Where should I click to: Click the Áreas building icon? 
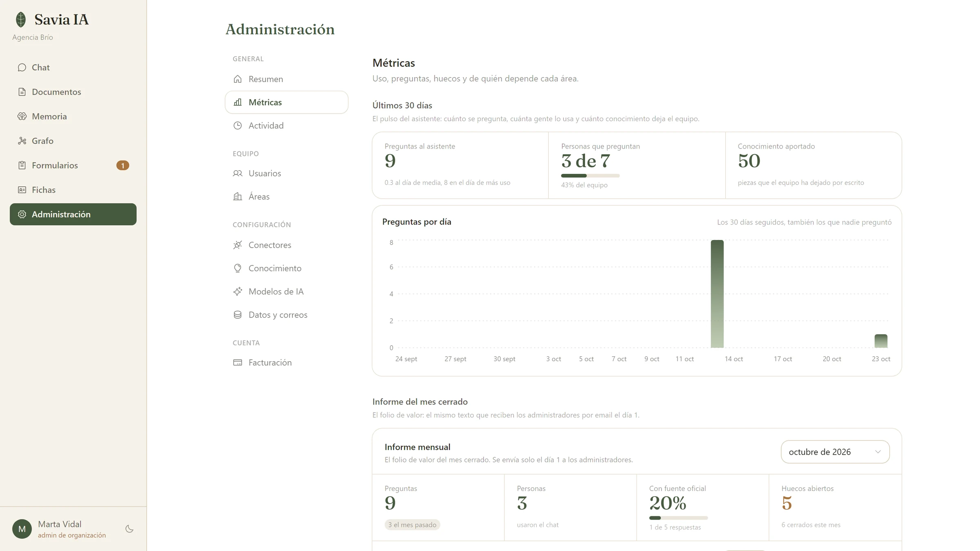tap(238, 196)
